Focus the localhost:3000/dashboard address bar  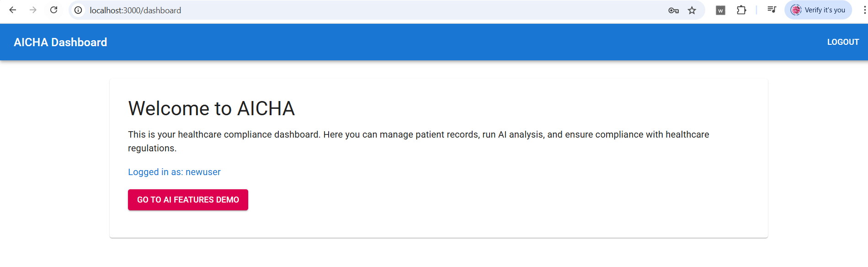[x=366, y=10]
